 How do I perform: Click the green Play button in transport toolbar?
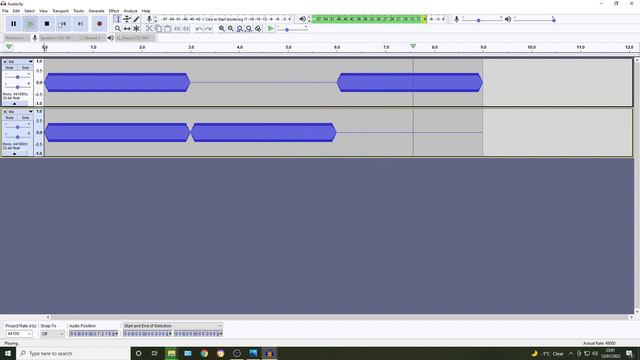30,24
